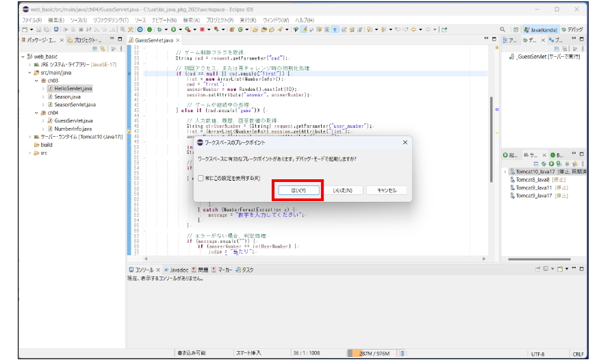Click the いいえ(N) button in the dialog
The height and width of the screenshot is (364, 590).
tap(342, 190)
